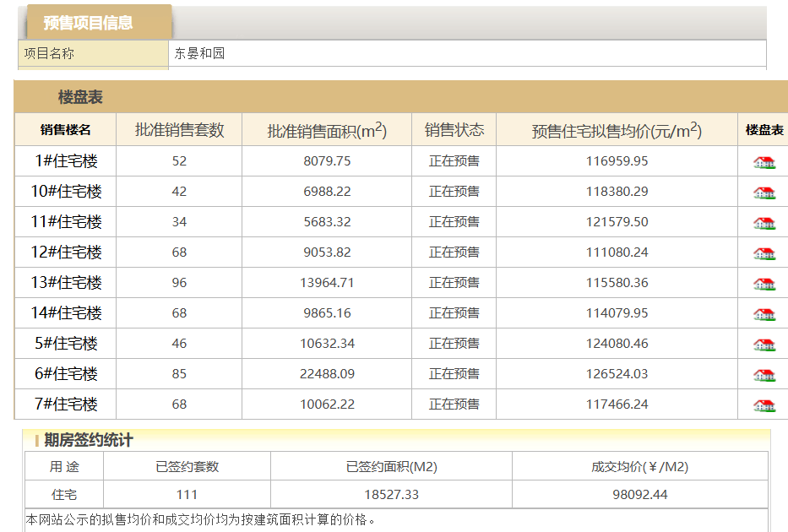Click the 期房签约统计 section title
Screen dimensions: 788x532
tap(89, 440)
